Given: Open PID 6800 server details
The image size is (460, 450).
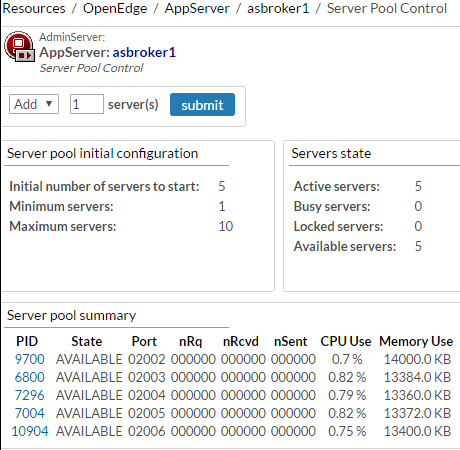Looking at the screenshot, I should point(30,377).
